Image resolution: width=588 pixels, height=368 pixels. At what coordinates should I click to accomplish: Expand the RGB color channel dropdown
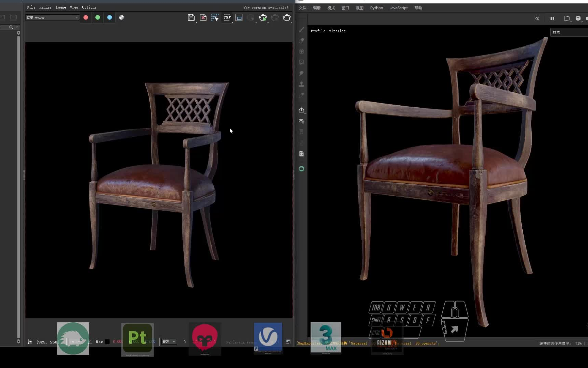pyautogui.click(x=52, y=17)
